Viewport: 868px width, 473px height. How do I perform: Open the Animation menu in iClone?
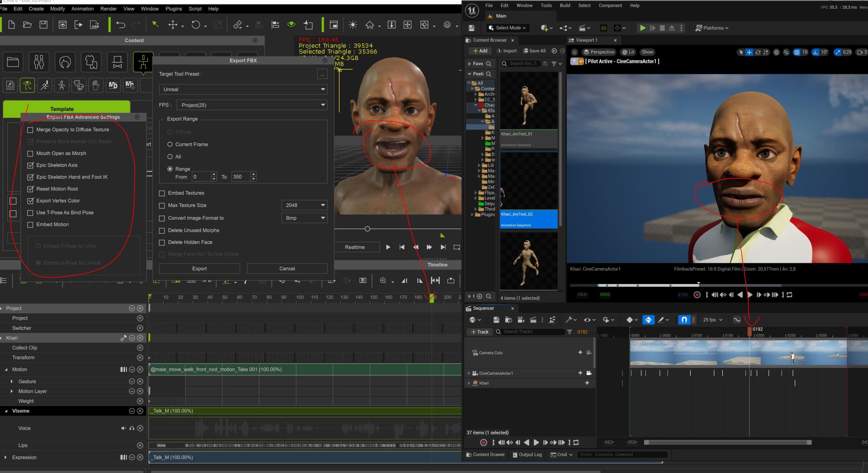point(82,9)
